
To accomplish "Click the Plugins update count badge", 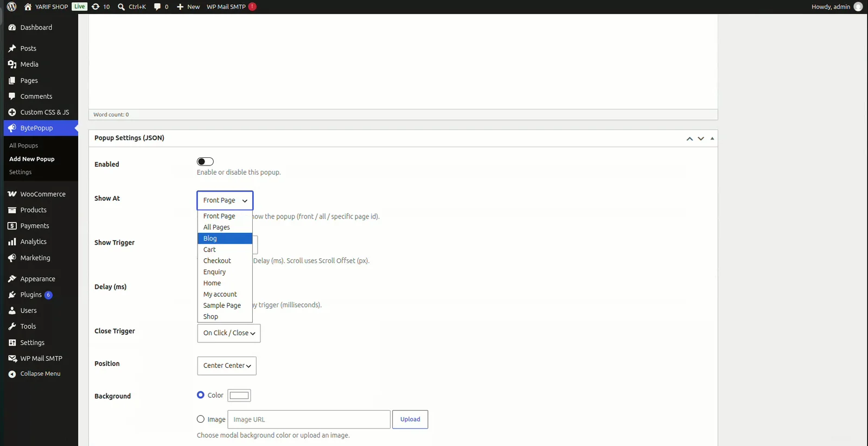I will (x=48, y=295).
